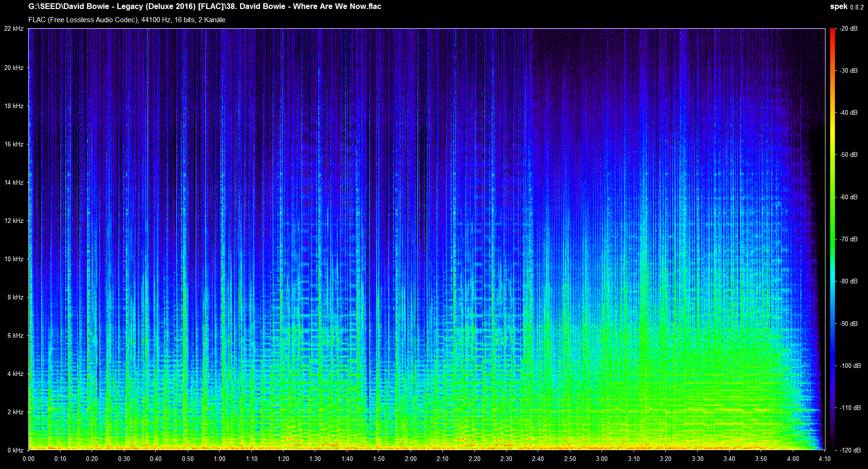This screenshot has width=868, height=469.
Task: Click the spek 0.8.2 version label
Action: click(846, 7)
